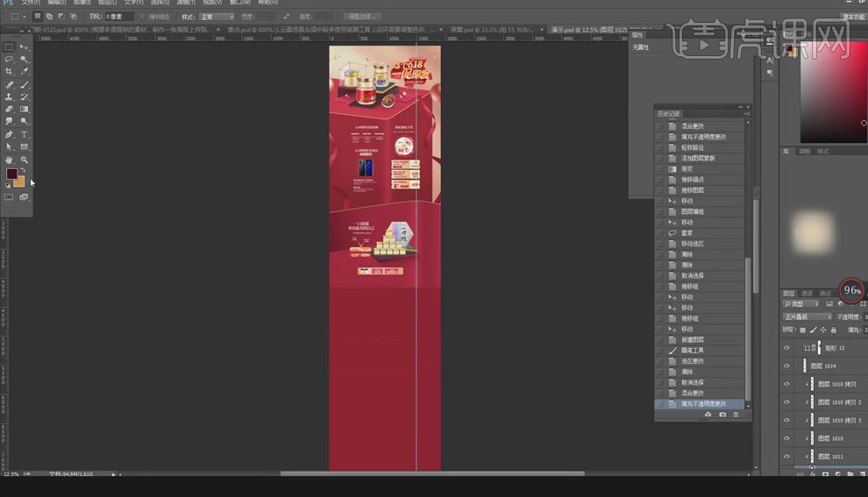The image size is (868, 497).
Task: Select the Horizontal Type tool
Action: tap(25, 134)
